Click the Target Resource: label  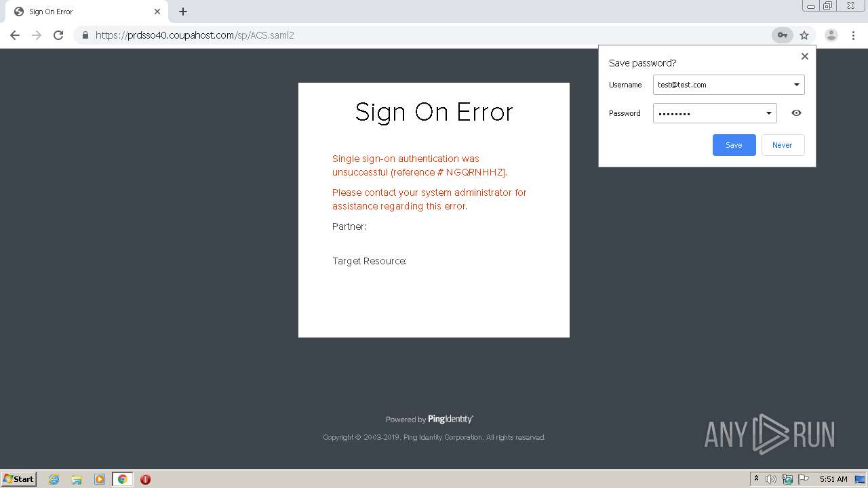click(370, 261)
